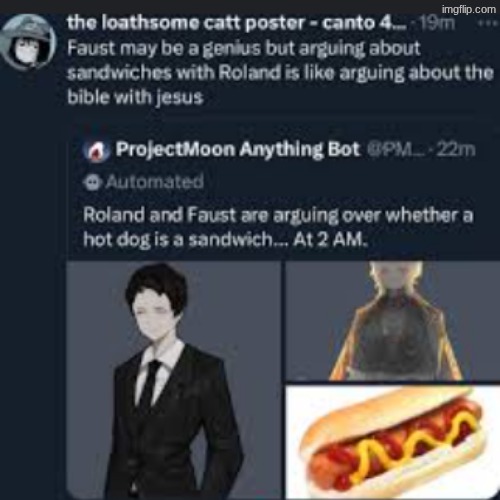Screen dimensions: 500x500
Task: Open ProjectMoon Anything Bot account name
Action: 238,149
